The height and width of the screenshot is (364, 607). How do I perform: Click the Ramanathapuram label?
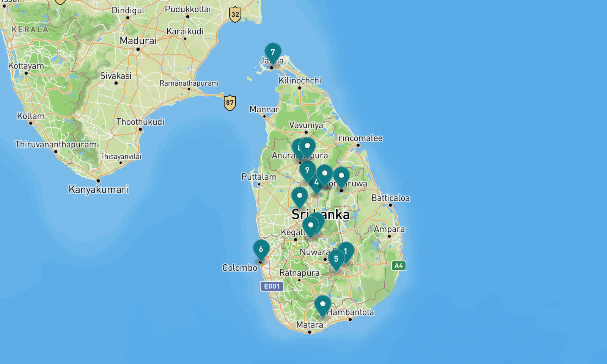[189, 83]
